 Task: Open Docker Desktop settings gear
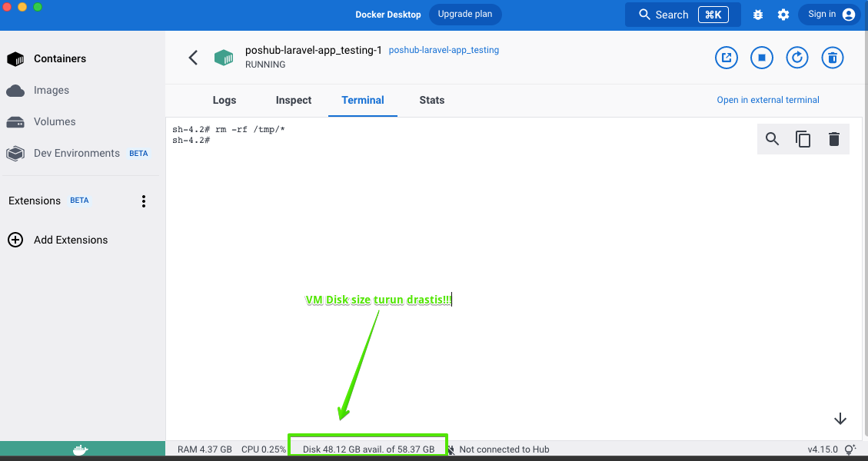tap(783, 15)
